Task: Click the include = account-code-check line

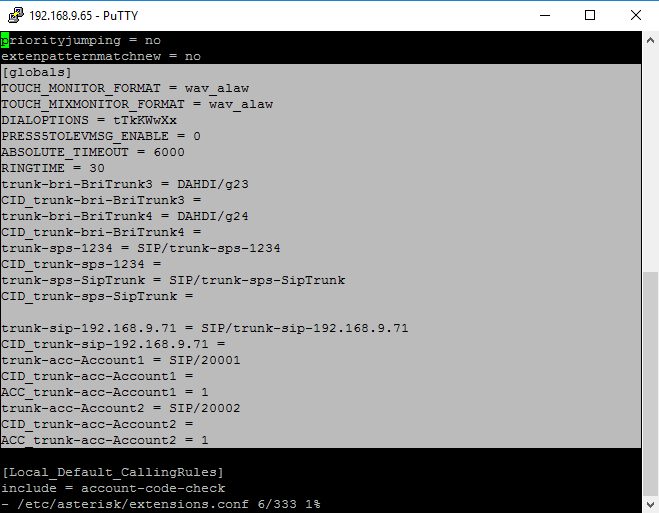Action: point(113,488)
